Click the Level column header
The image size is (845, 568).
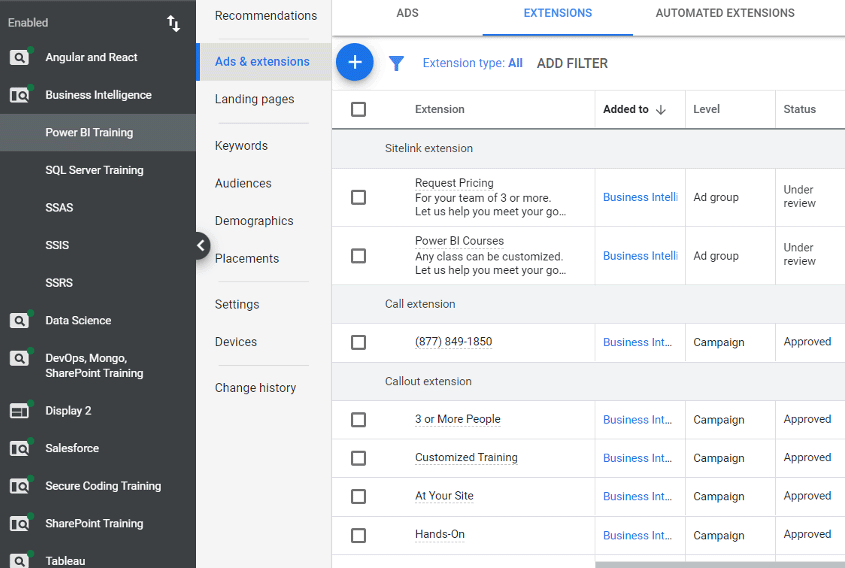tap(706, 109)
